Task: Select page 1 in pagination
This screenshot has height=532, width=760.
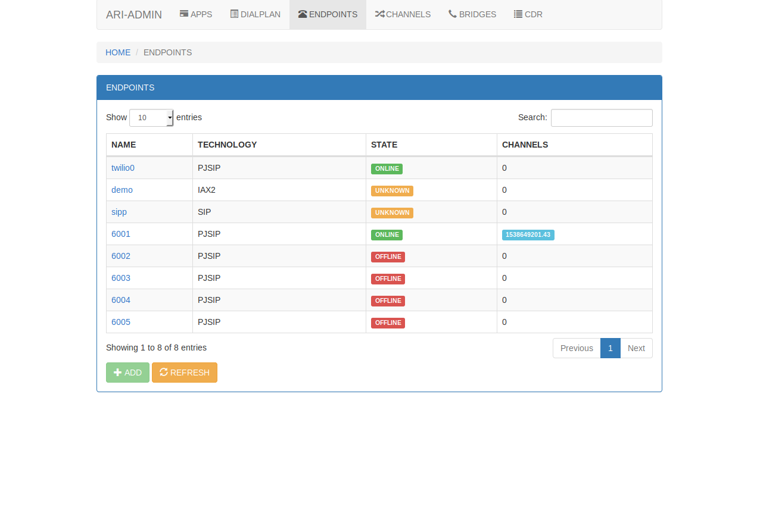Action: coord(611,348)
